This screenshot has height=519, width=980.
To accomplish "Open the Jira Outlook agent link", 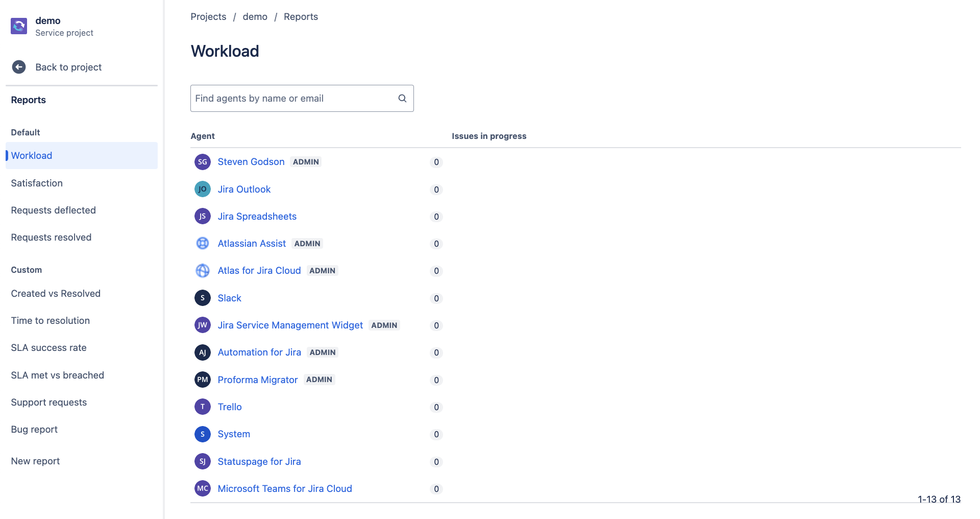I will pos(244,189).
